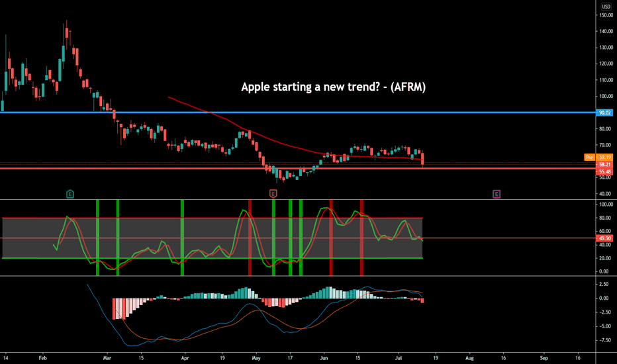Open the green earnings E marker
Image resolution: width=617 pixels, height=364 pixels.
(70, 194)
